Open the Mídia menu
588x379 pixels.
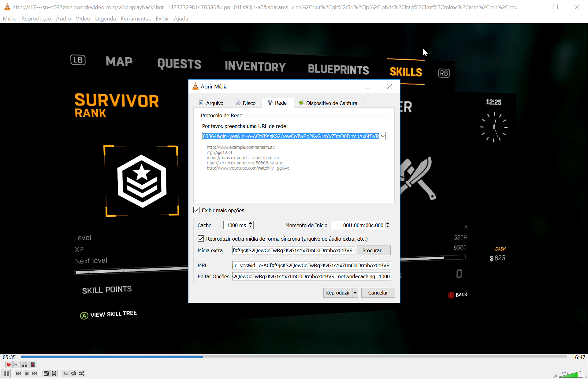pyautogui.click(x=10, y=19)
